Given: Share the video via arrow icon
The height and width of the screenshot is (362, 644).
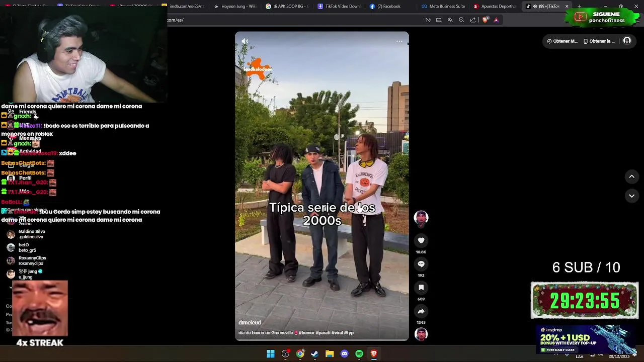Looking at the screenshot, I should coord(421,311).
